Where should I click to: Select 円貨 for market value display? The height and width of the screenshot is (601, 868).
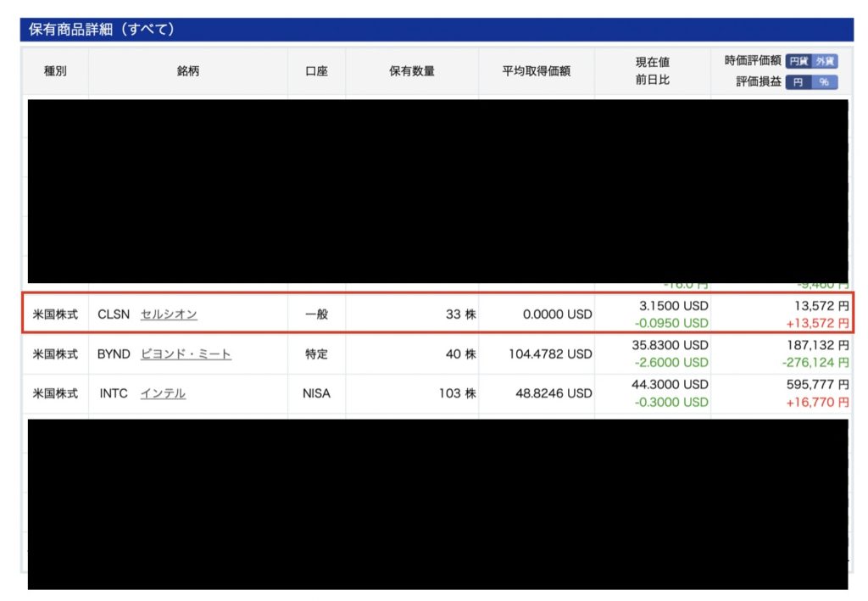coord(798,61)
